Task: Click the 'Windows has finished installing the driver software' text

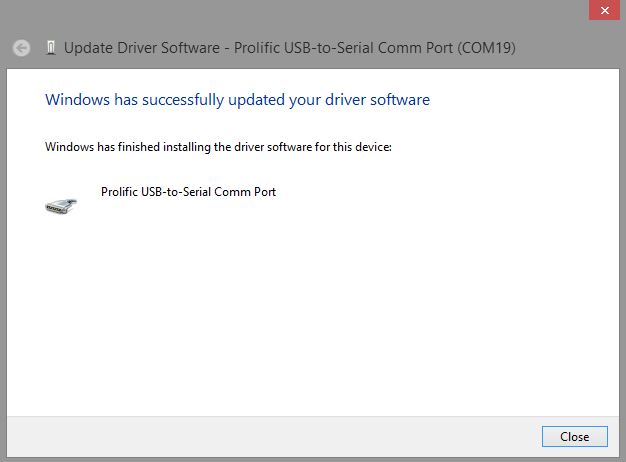Action: (x=218, y=147)
